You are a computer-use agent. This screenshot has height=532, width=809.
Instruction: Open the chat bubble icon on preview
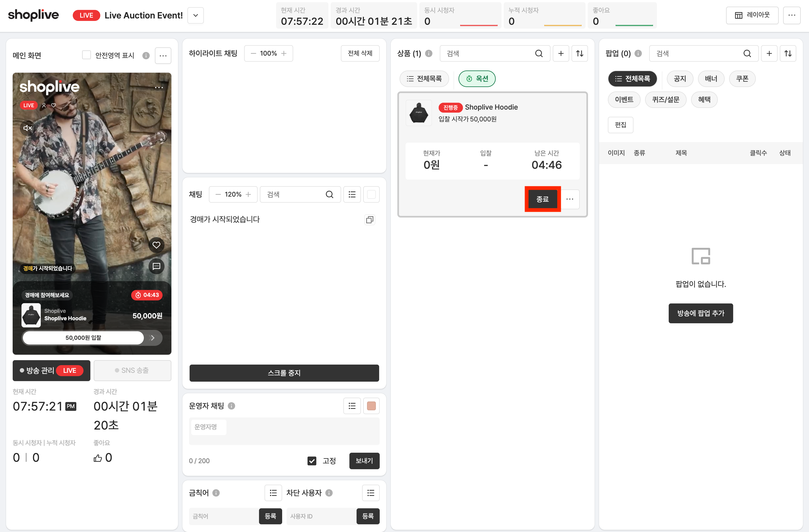click(156, 266)
